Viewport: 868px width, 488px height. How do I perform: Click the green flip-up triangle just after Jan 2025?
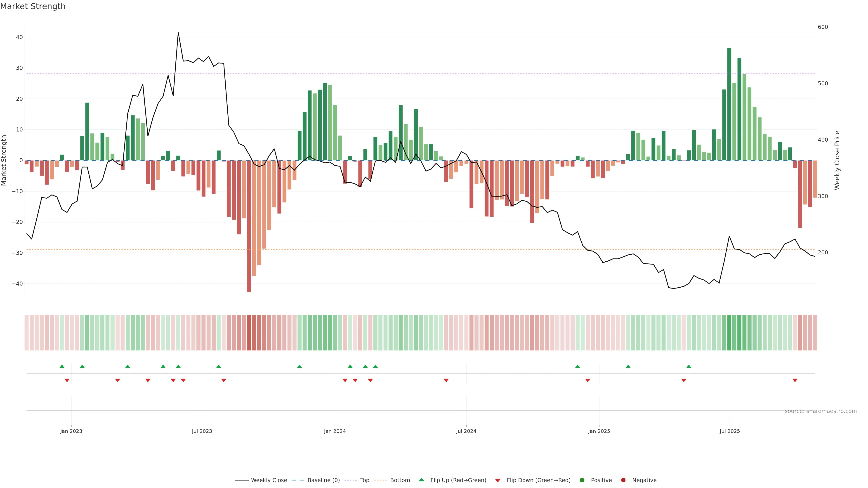click(x=628, y=366)
